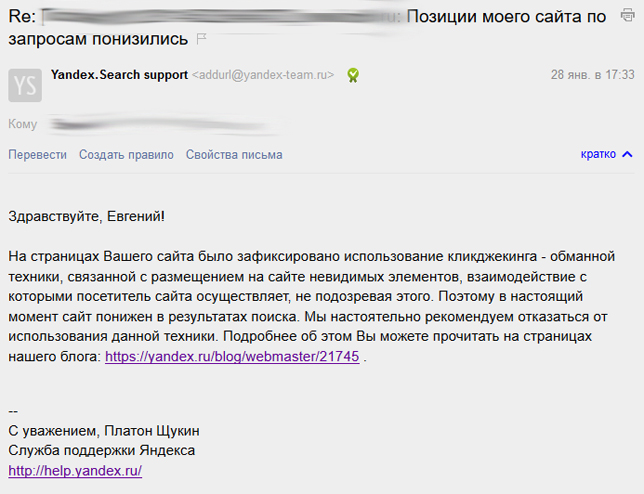The image size is (644, 494).
Task: Open the YS sender avatar
Action: (x=25, y=85)
